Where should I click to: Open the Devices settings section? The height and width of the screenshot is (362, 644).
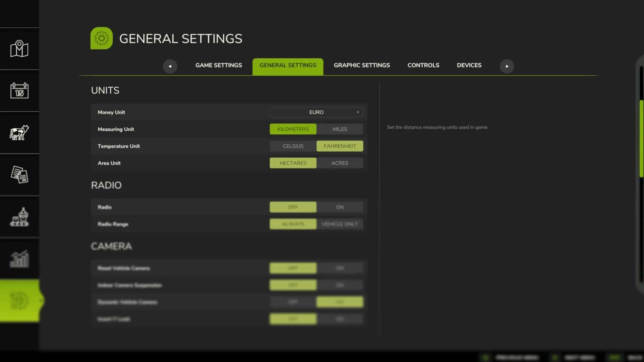point(469,65)
